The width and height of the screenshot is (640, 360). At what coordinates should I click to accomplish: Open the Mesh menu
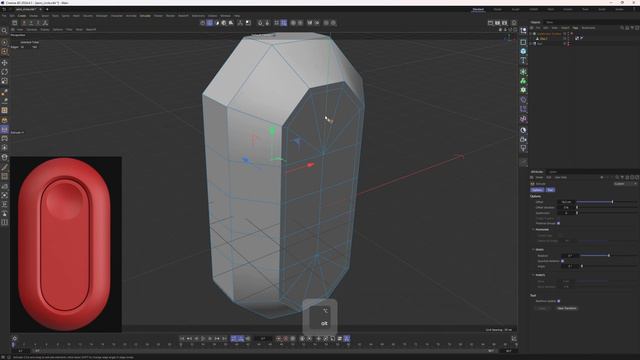(x=76, y=16)
